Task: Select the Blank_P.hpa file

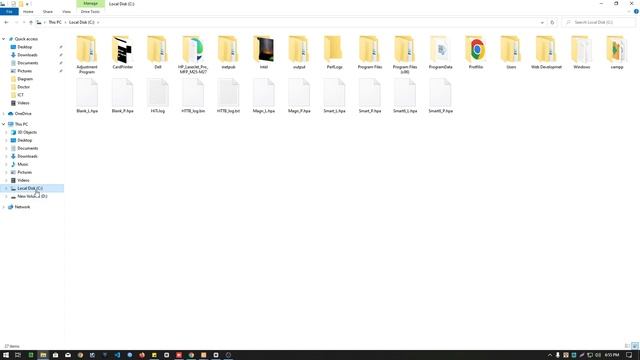Action: (122, 96)
